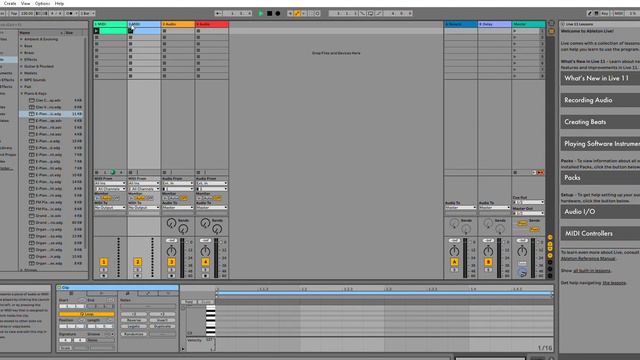Open the Creating Beats lesson
640x360 pixels.
coord(600,122)
